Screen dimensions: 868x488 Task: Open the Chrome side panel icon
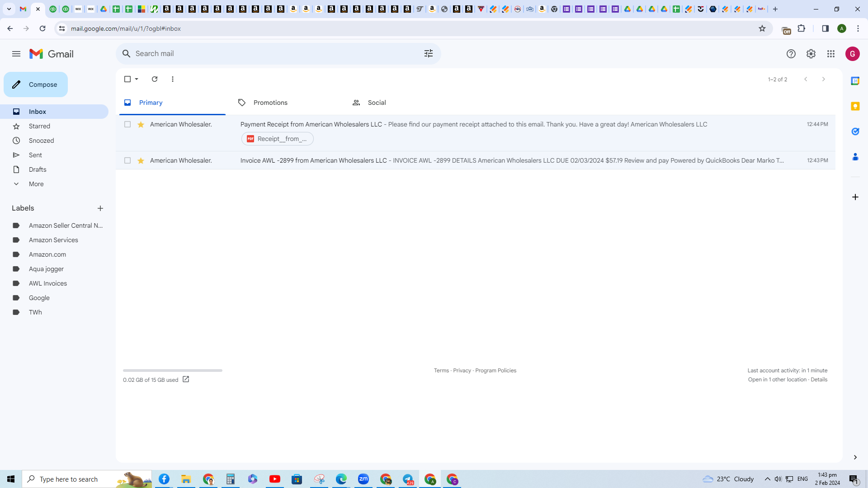click(x=826, y=28)
